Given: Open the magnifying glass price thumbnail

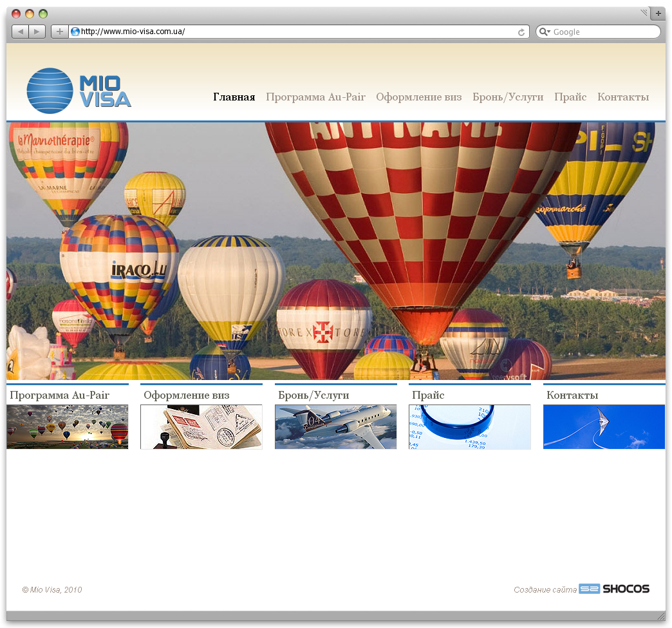Looking at the screenshot, I should [470, 427].
